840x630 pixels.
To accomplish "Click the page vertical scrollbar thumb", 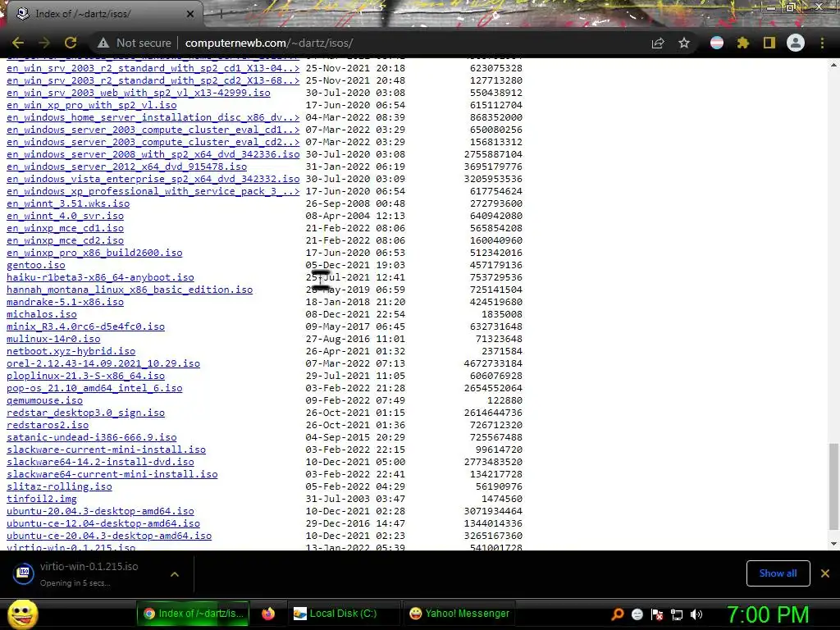I will point(833,486).
